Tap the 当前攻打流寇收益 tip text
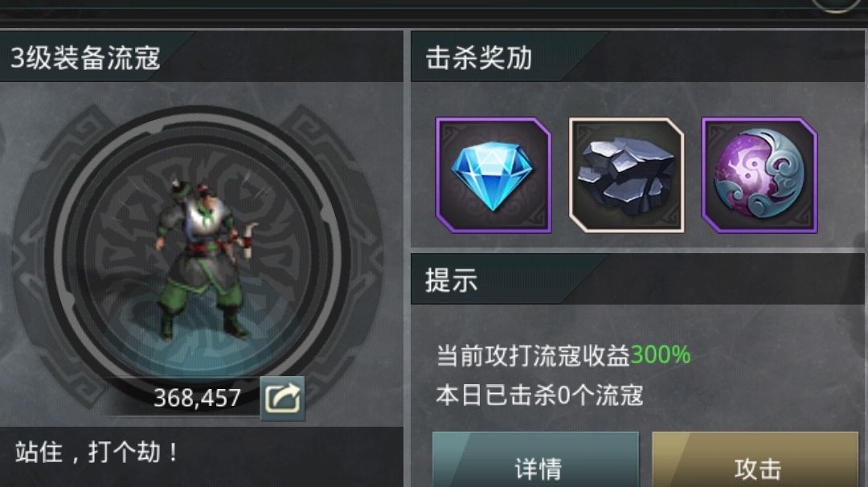Screen dimensions: 868x487 click(533, 355)
